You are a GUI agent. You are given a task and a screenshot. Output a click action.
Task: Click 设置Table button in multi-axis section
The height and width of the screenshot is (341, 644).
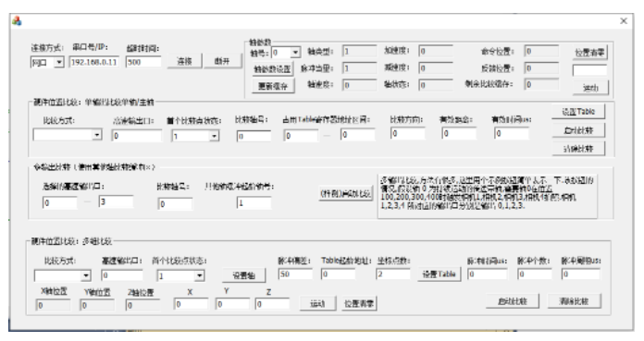click(x=440, y=274)
